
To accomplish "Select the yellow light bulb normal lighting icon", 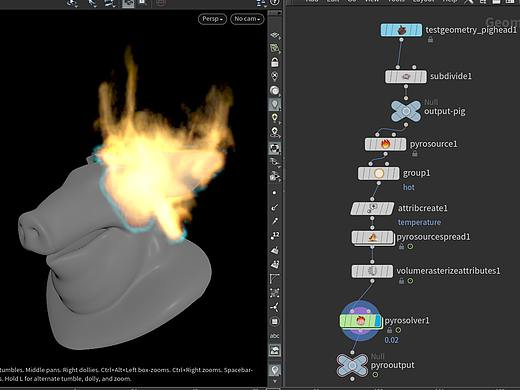I will coord(275,118).
